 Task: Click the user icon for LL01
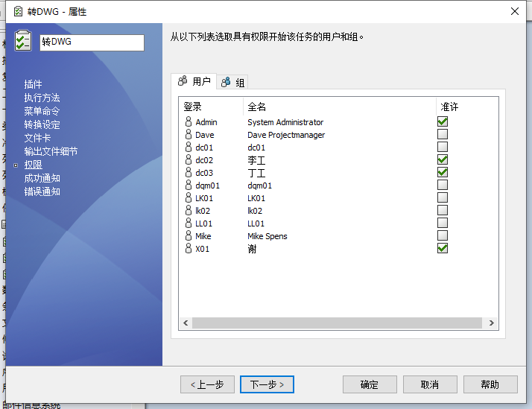[189, 223]
